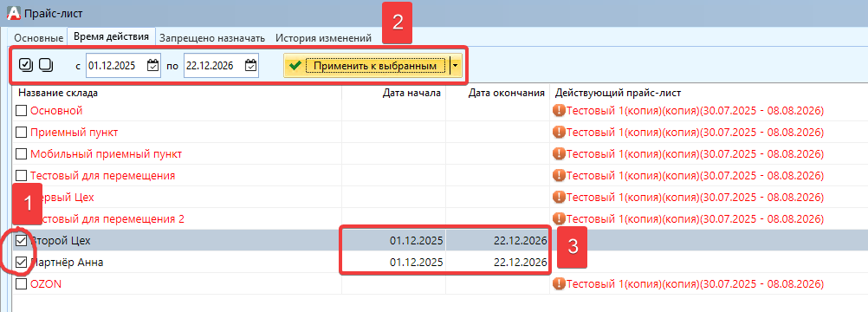Switch to the Основные tab
The image size is (868, 312).
point(38,38)
